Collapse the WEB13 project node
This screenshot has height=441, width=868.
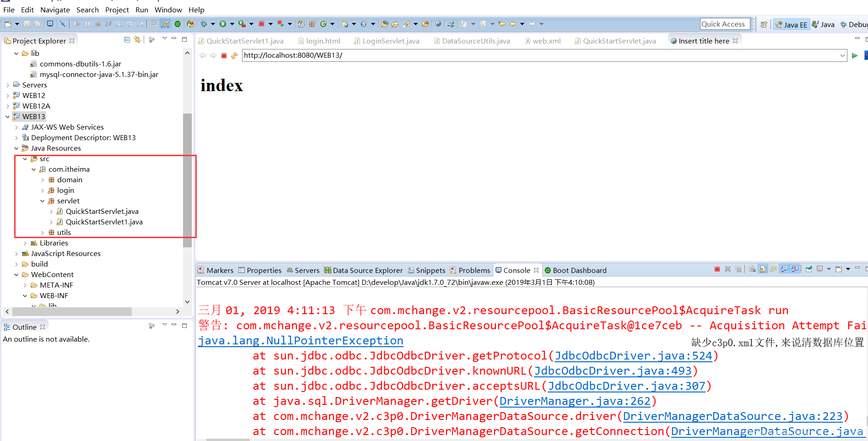tap(8, 117)
